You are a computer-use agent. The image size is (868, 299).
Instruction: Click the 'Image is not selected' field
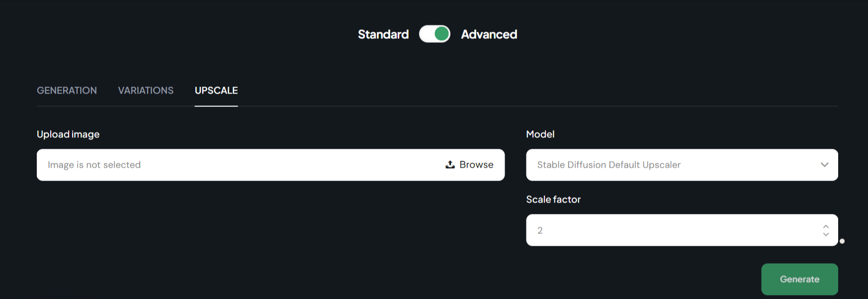(270, 165)
